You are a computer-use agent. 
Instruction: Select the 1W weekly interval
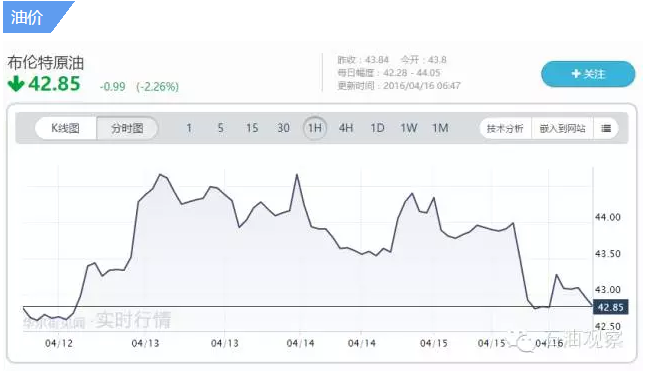(409, 128)
